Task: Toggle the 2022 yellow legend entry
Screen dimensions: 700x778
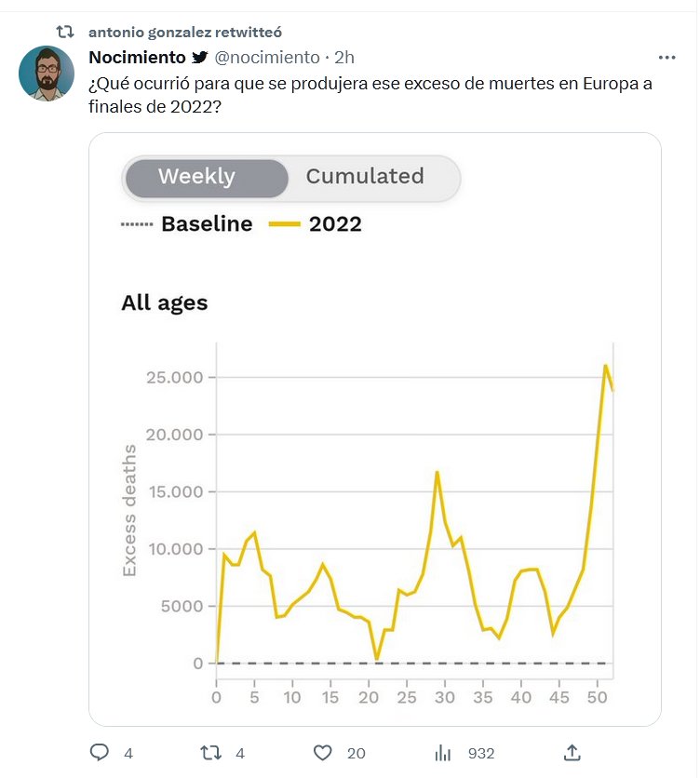Action: (x=315, y=224)
